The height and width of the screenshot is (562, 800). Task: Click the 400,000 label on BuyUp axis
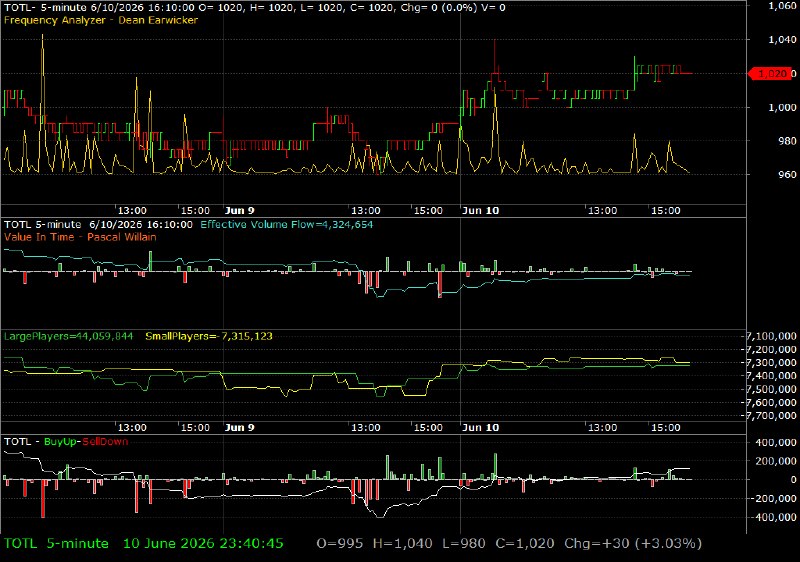776,442
